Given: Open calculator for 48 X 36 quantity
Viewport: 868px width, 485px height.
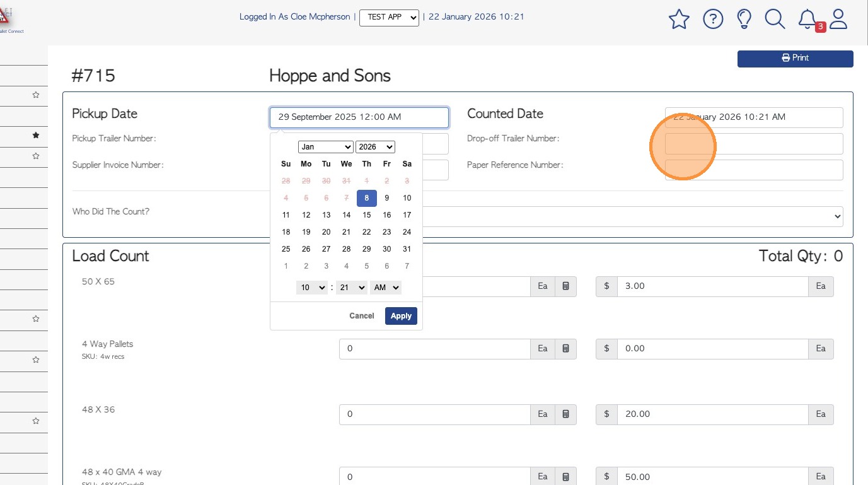Looking at the screenshot, I should click(565, 414).
